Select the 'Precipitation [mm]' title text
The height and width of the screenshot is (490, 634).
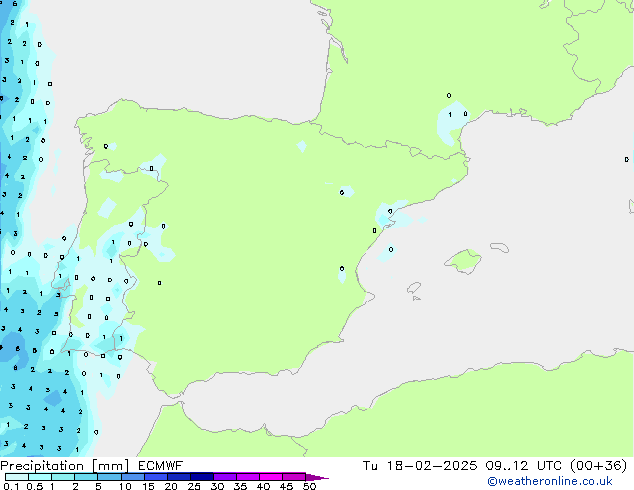pos(65,466)
